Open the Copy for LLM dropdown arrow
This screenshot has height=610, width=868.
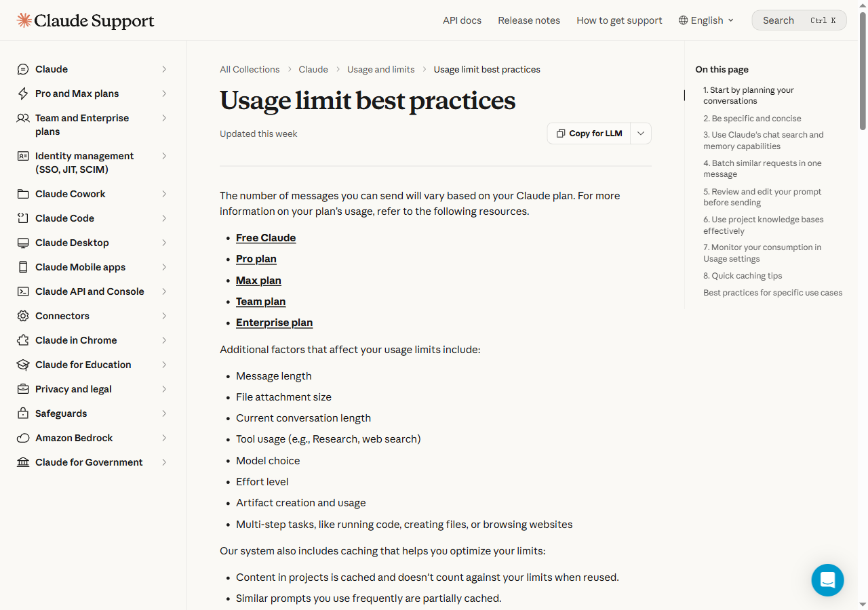tap(641, 134)
